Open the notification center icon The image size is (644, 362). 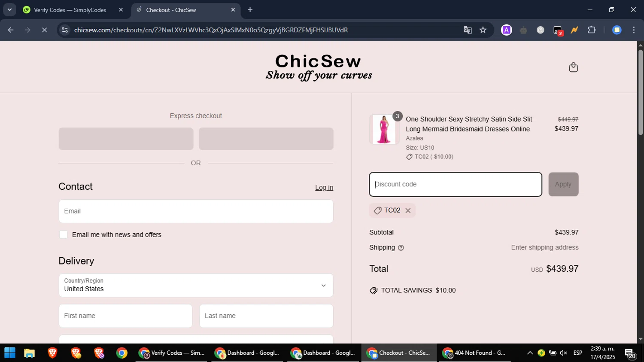click(630, 354)
